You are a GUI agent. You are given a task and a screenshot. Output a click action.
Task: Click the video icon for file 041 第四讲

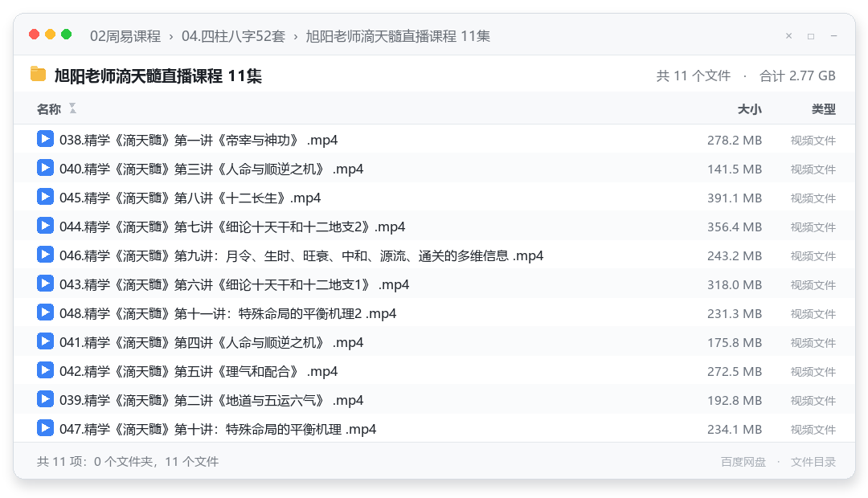coord(45,341)
